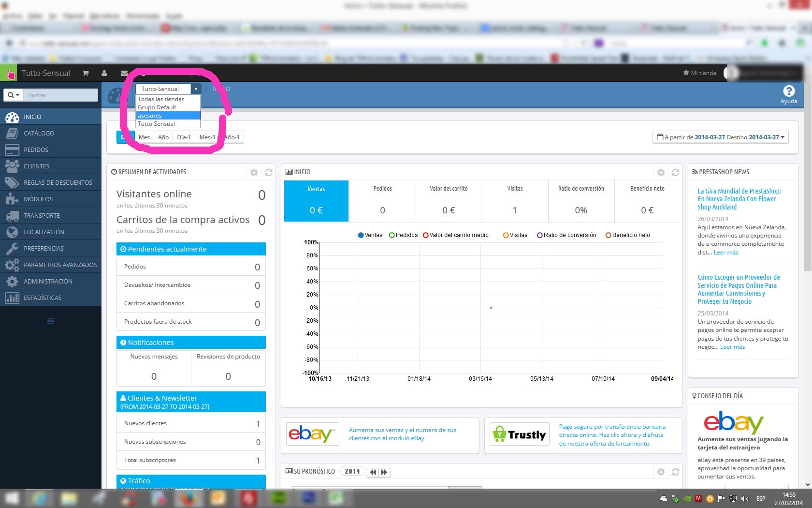Refresh the Su Pronóstico panel
The image size is (812, 508).
[x=675, y=472]
